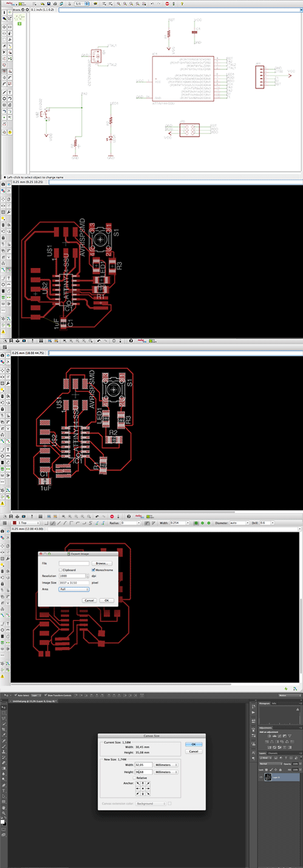Click Cancel in the Canvas Size dialog
This screenshot has height=868, width=303.
[x=194, y=752]
